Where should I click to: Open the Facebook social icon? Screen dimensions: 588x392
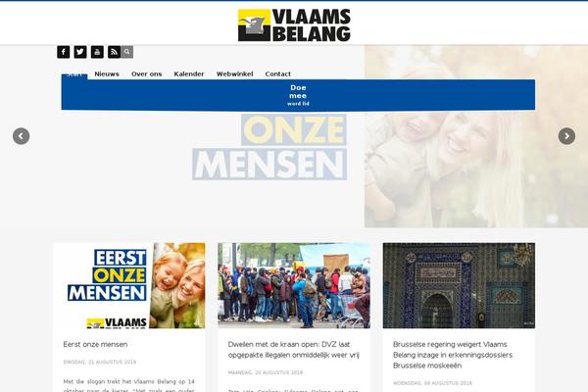point(64,52)
